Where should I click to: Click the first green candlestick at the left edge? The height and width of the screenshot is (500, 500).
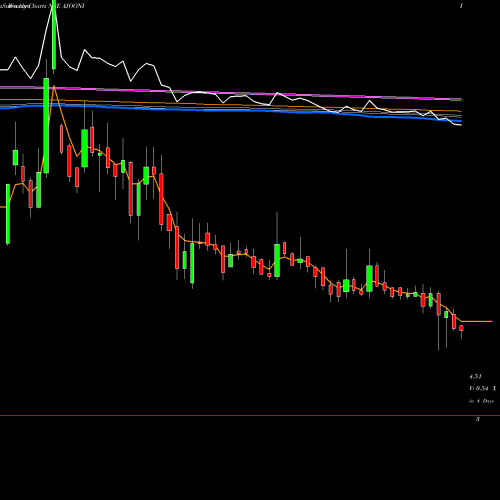(8, 214)
